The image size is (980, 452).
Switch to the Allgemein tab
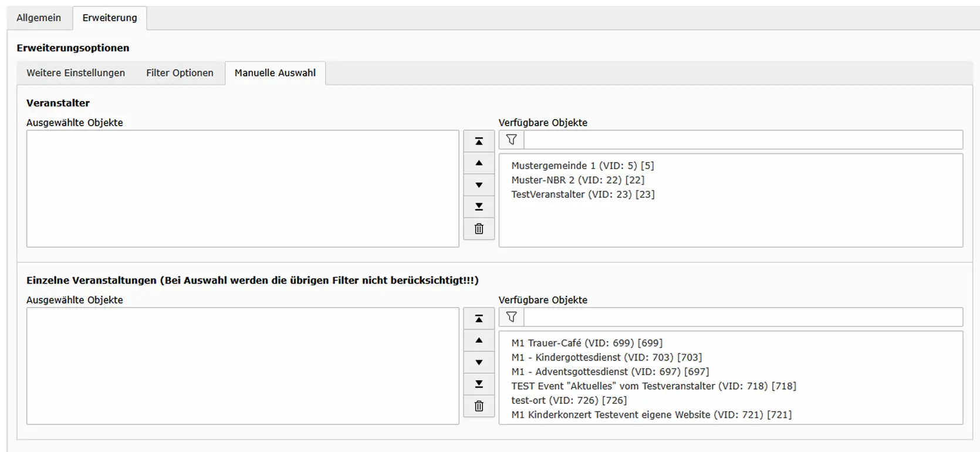(x=39, y=18)
